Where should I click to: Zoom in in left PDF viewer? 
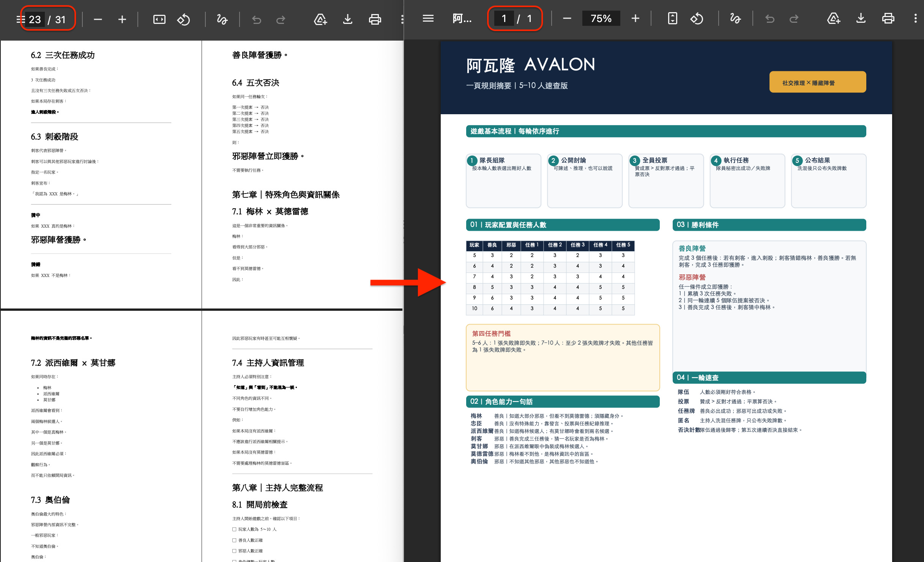pyautogui.click(x=122, y=19)
